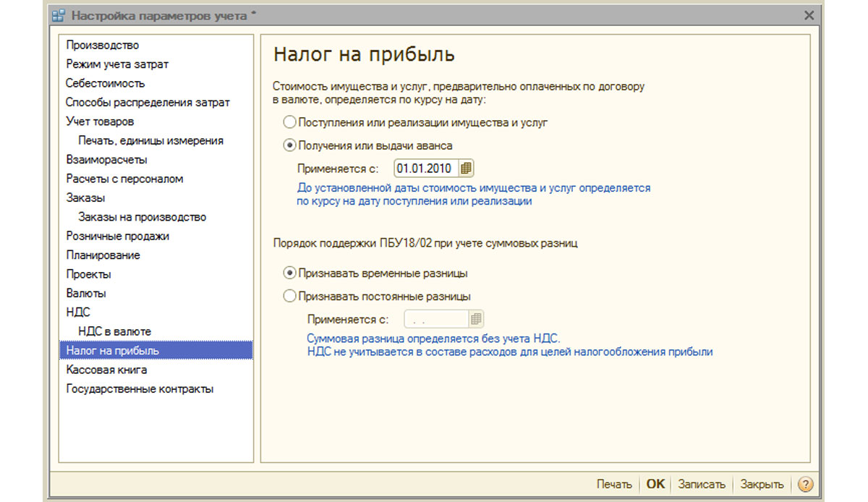Choose Признавать постоянные разницы
This screenshot has width=868, height=502.
tap(378, 296)
